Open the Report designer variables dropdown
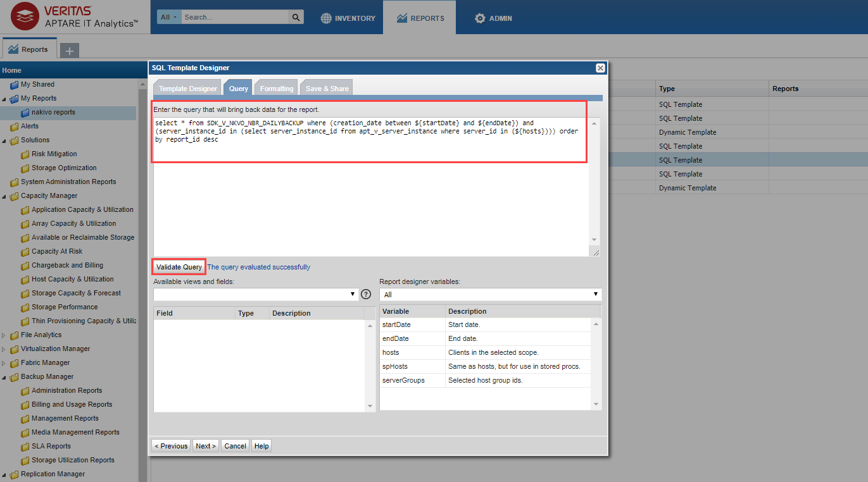 pyautogui.click(x=490, y=294)
